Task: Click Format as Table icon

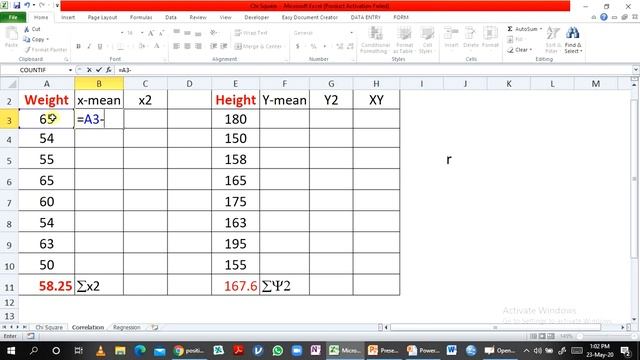Action: pyautogui.click(x=404, y=33)
